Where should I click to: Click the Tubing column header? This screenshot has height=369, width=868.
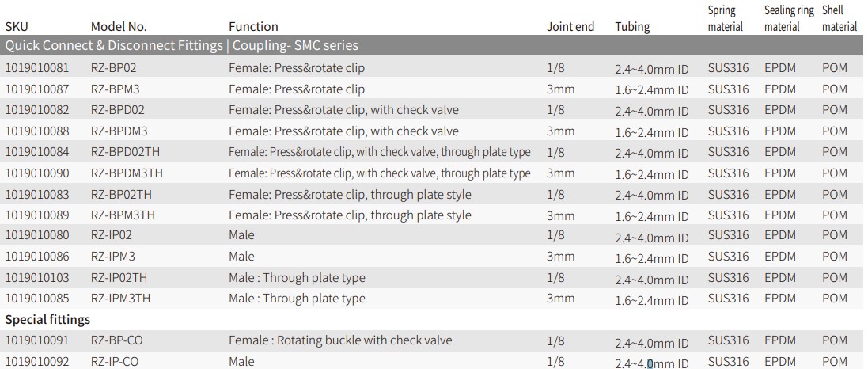coord(632,27)
